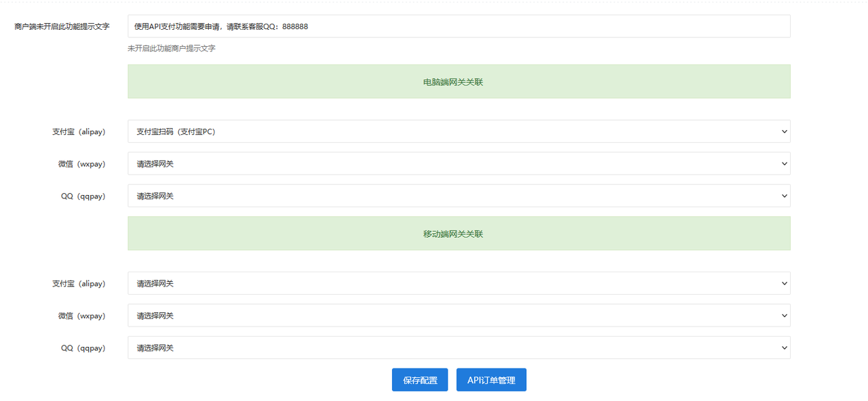
Task: Click the QQ (qqpay) label under 移动端网关关联
Action: [x=83, y=348]
